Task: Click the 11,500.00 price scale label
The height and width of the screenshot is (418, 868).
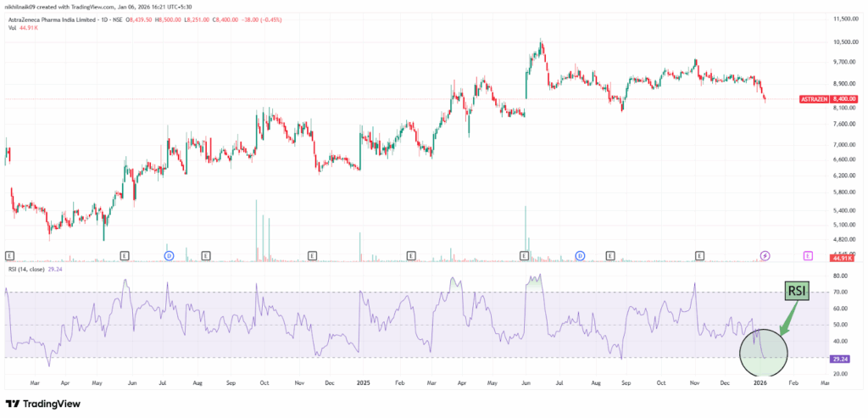Action: [x=844, y=19]
